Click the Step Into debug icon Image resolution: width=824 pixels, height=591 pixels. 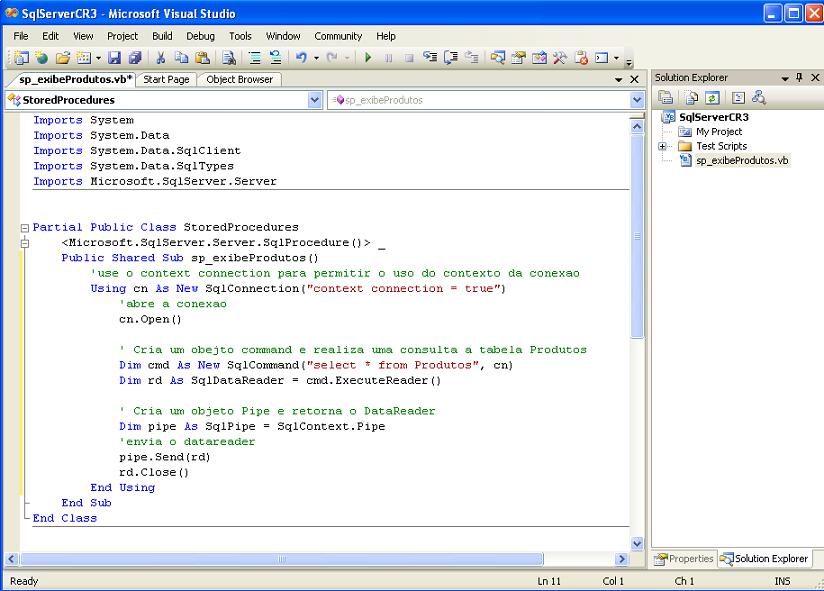point(430,57)
